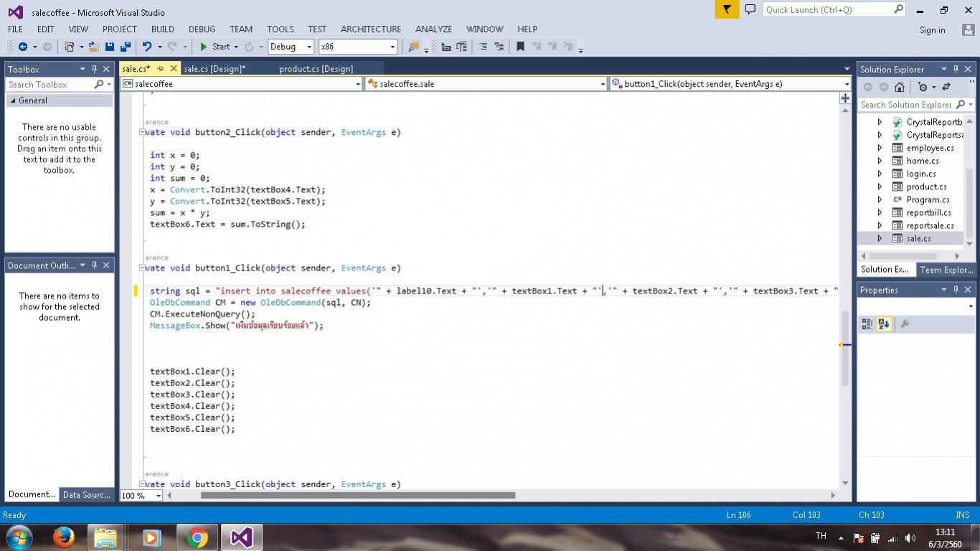
Task: Click the Property Pages wrench icon
Action: point(905,324)
